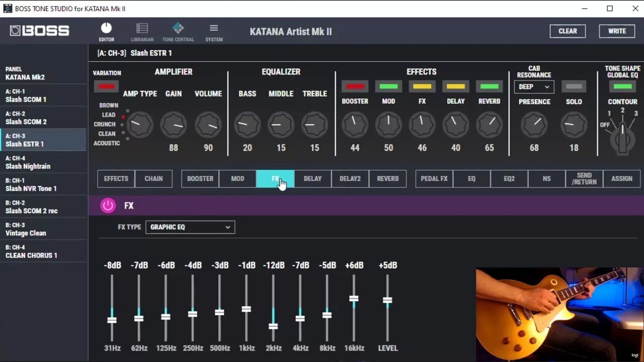Open the FX Type dropdown

[x=190, y=227]
